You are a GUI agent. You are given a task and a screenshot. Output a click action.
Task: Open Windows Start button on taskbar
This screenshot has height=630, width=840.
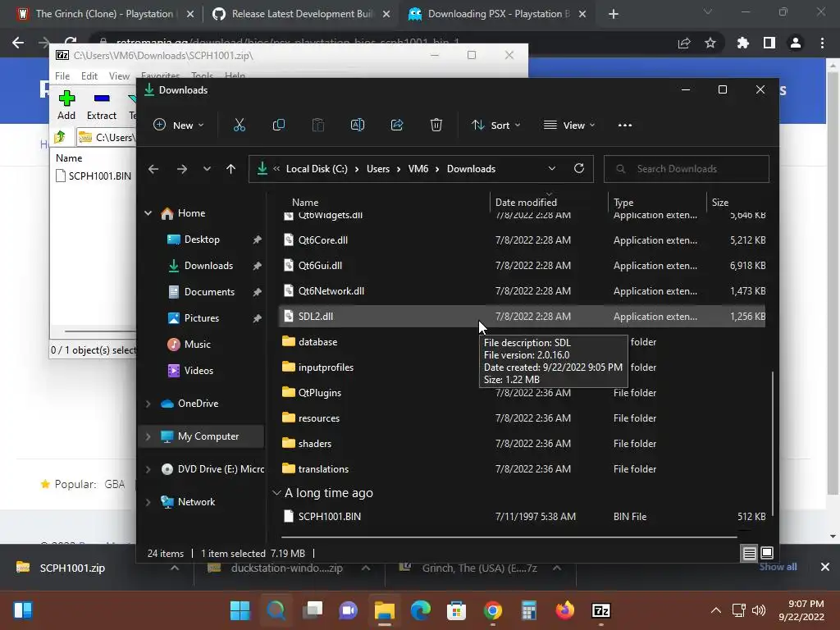click(240, 610)
